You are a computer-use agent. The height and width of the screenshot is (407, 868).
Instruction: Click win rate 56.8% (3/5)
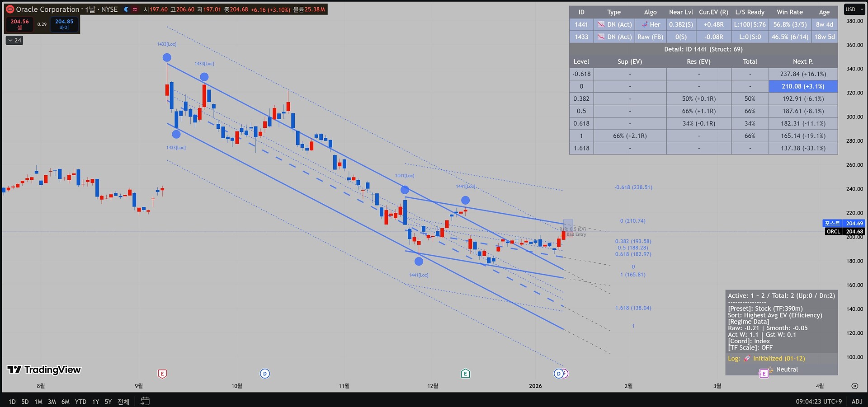pos(790,24)
